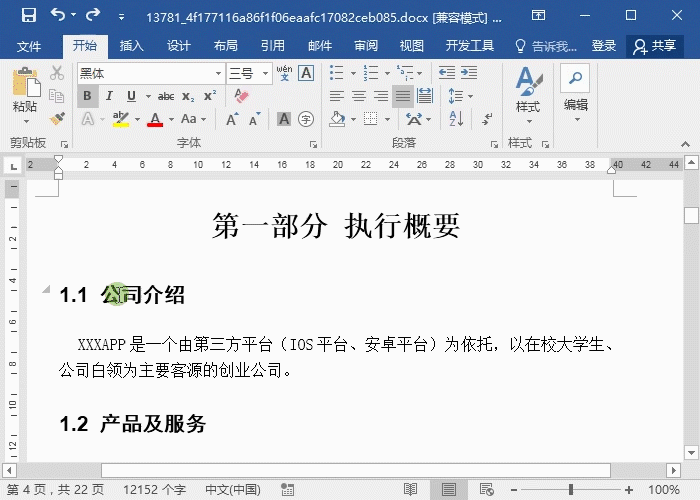Toggle character shading
The image size is (700, 500).
284,119
